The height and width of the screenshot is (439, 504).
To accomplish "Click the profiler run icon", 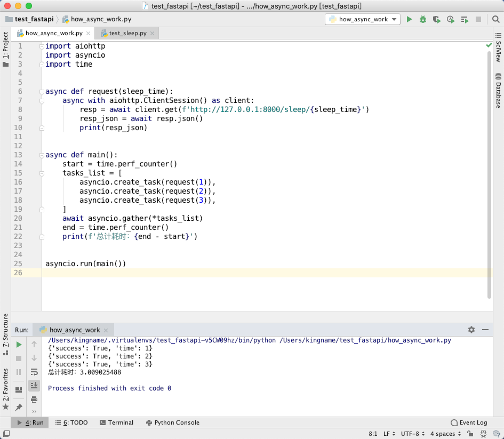I will tap(451, 19).
